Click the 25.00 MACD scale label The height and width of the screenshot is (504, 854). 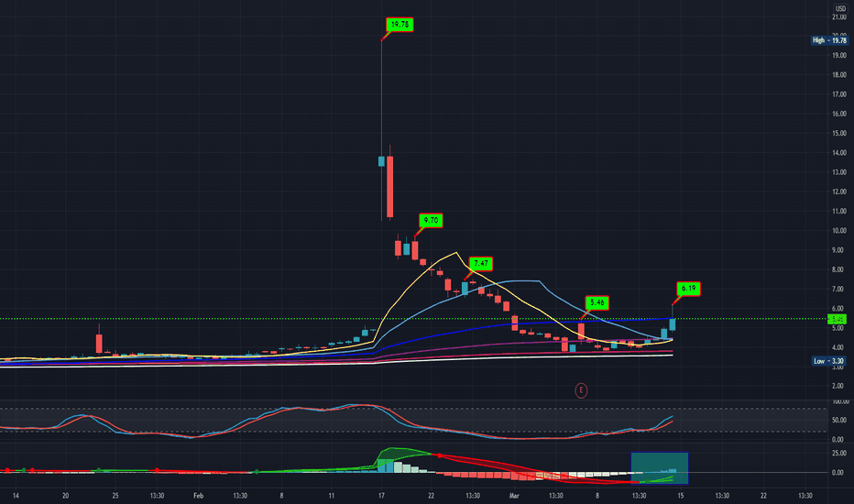click(839, 454)
